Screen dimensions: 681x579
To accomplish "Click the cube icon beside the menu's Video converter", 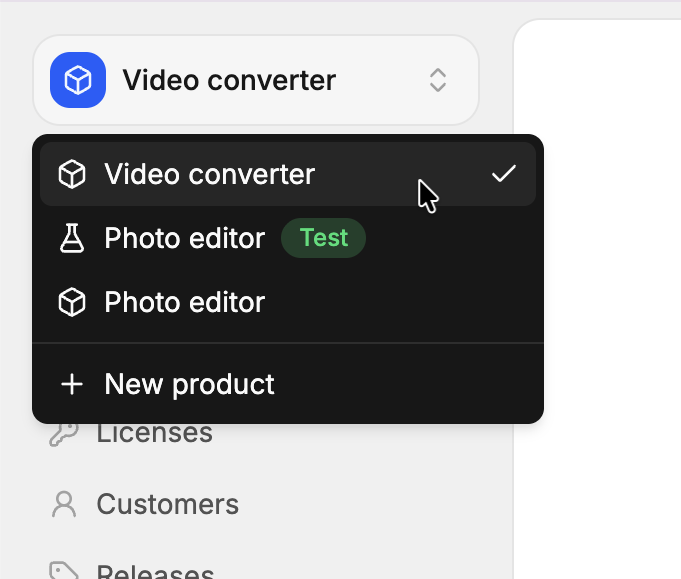I will (x=72, y=174).
